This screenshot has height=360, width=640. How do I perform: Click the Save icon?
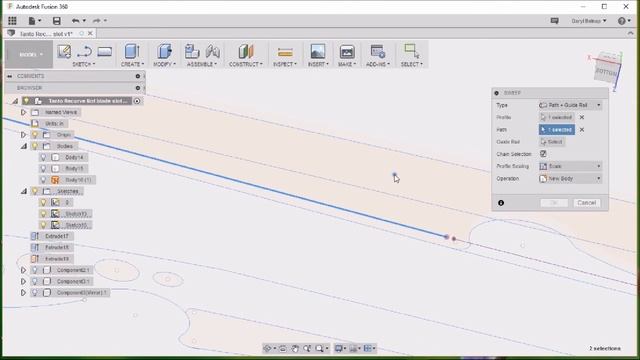pos(56,20)
